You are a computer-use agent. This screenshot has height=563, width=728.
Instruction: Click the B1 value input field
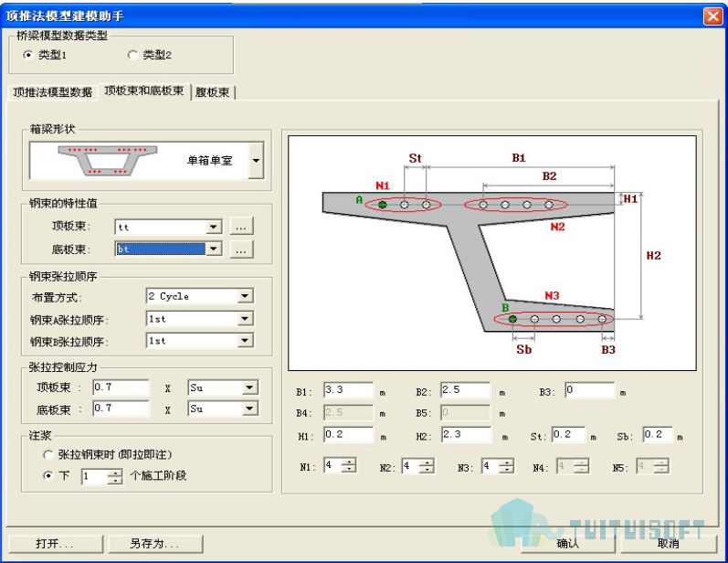pos(348,390)
